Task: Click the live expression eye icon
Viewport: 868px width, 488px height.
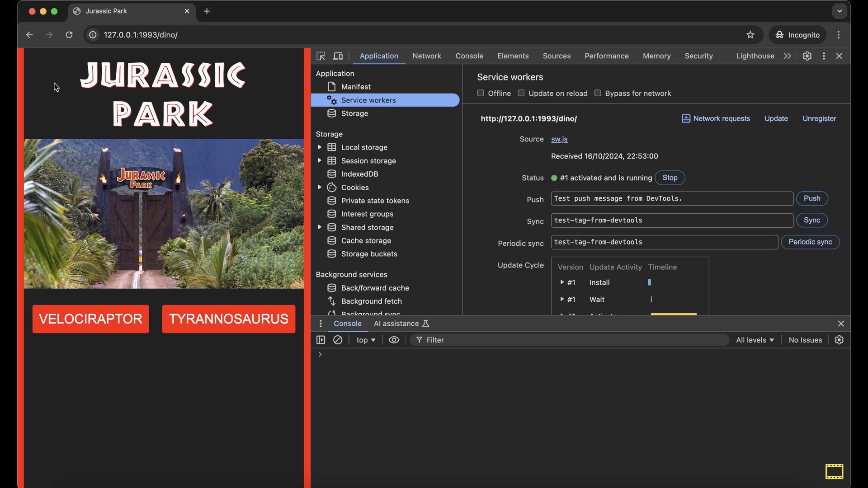Action: click(394, 340)
